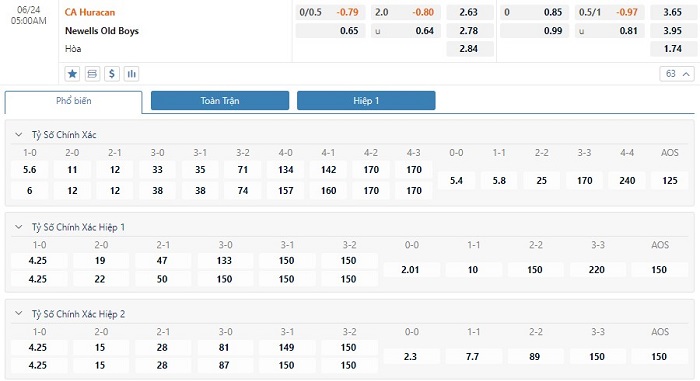Open the CA Huracan team link

coord(90,12)
